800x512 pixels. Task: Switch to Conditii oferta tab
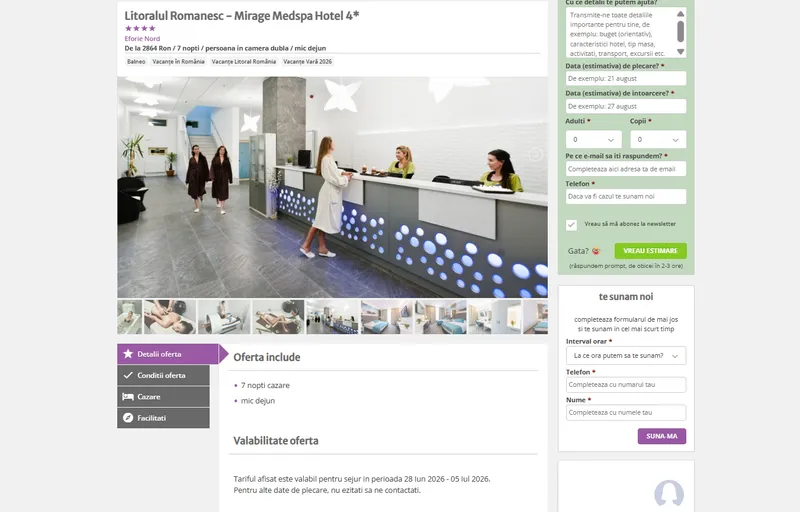[163, 375]
